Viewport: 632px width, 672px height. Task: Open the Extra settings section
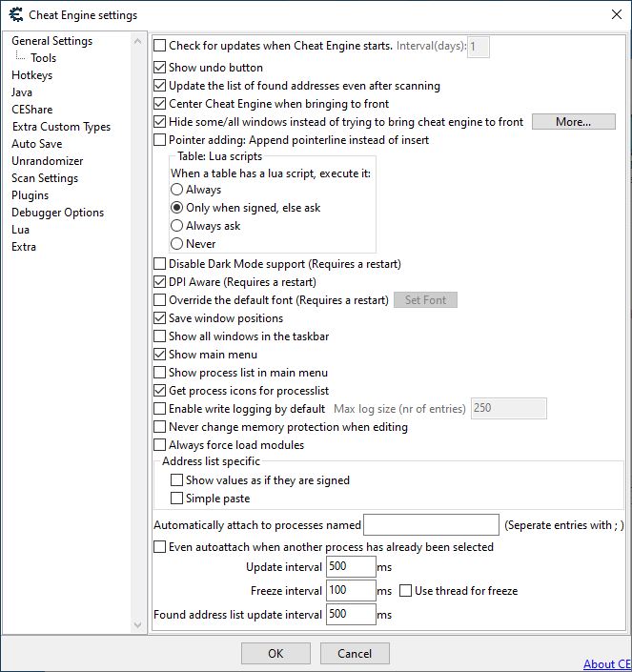24,247
